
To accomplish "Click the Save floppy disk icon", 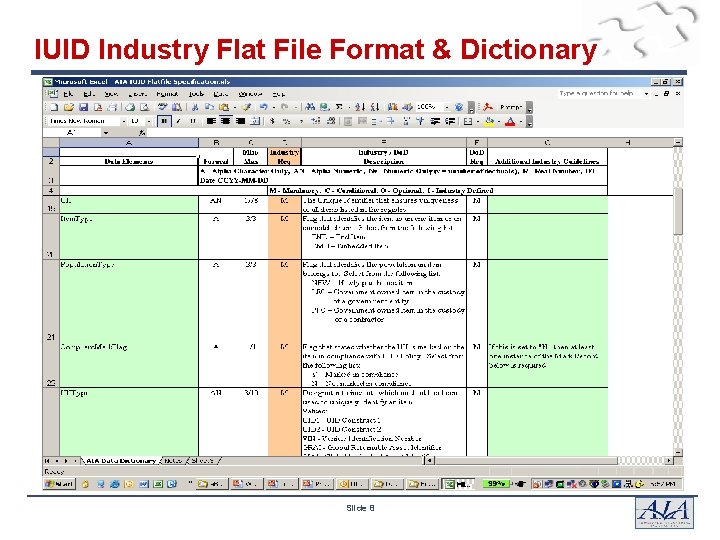I will click(x=84, y=107).
